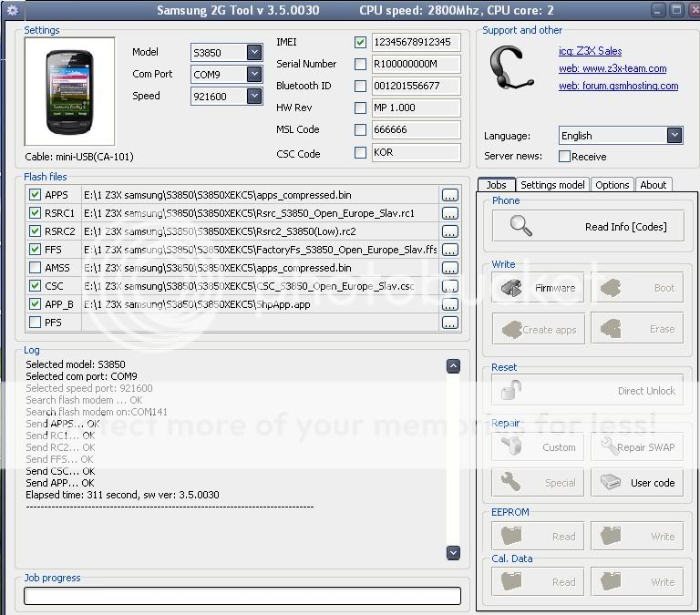Click the Special repair wrench icon
The height and width of the screenshot is (615, 700).
pyautogui.click(x=510, y=483)
